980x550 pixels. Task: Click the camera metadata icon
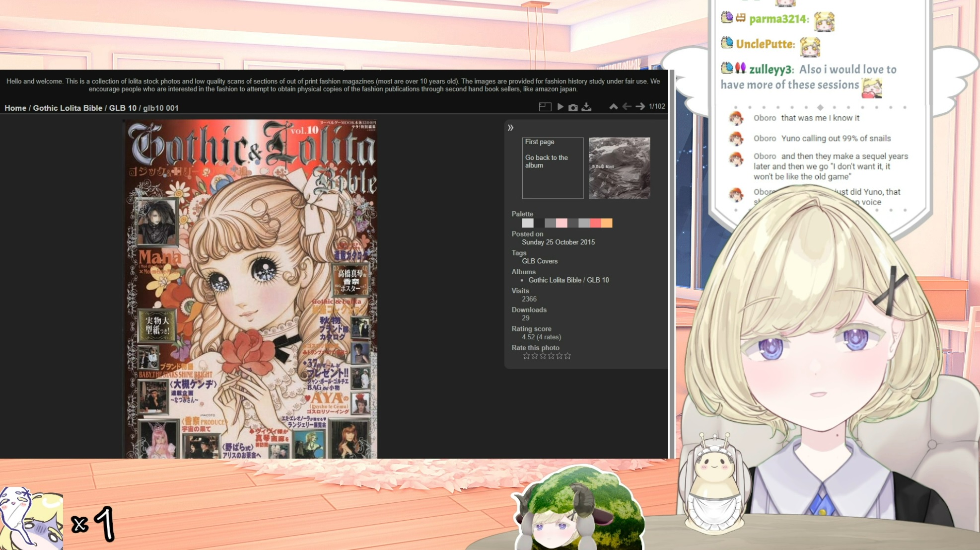pyautogui.click(x=573, y=107)
